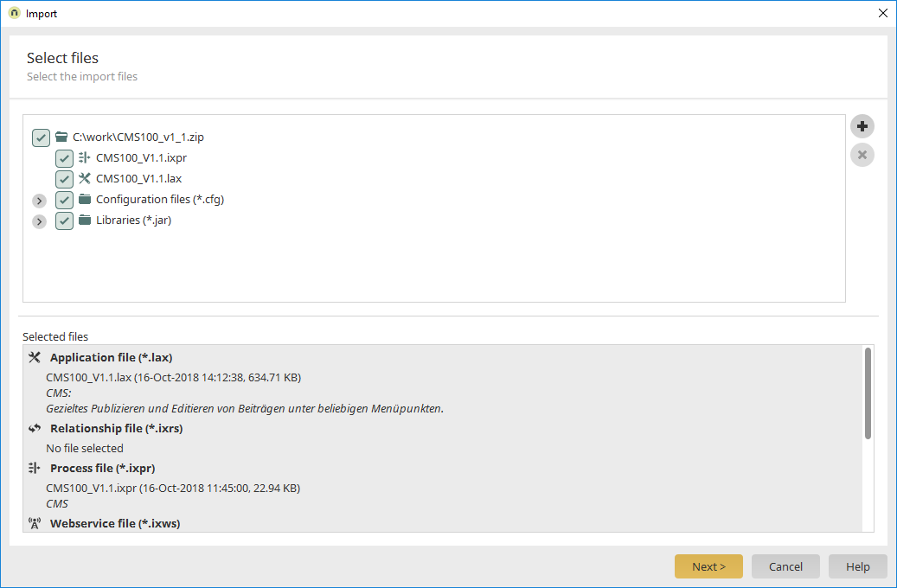Screen dimensions: 897x588
Task: Click the tools icon beside CMS100_V1.1.lax
Action: pyautogui.click(x=85, y=178)
